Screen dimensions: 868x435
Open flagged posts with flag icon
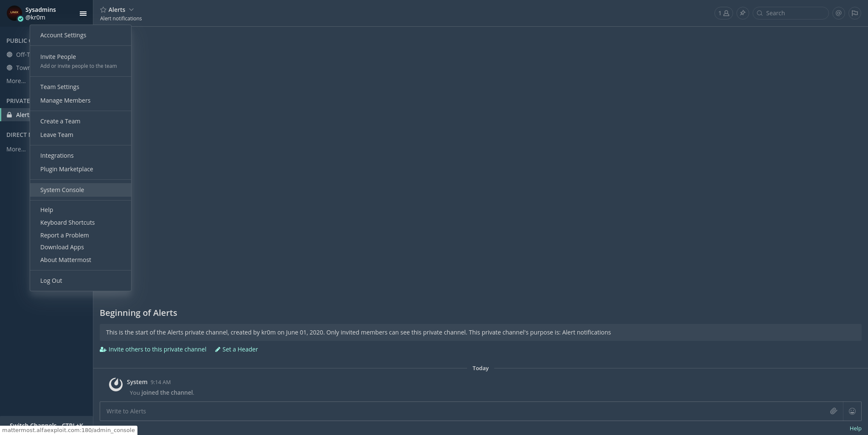tap(855, 13)
